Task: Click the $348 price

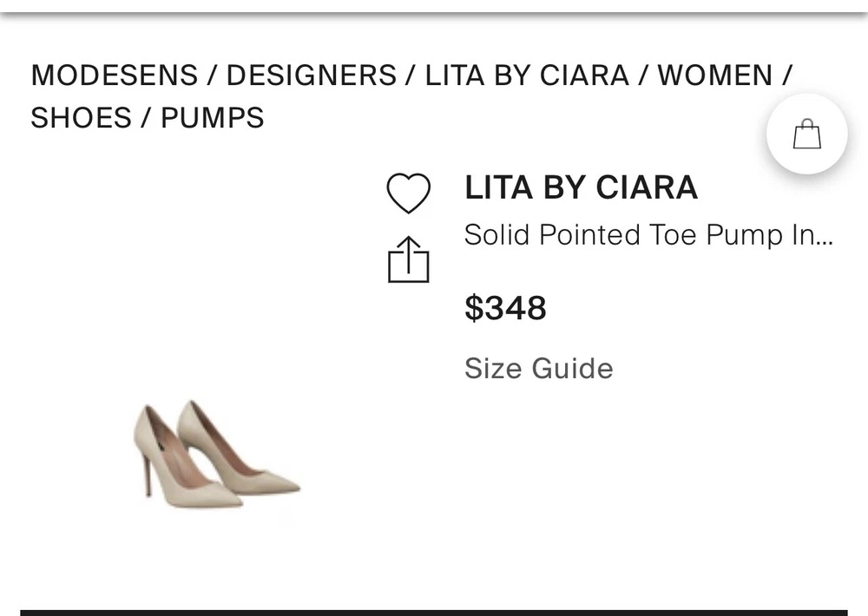Action: pyautogui.click(x=505, y=308)
